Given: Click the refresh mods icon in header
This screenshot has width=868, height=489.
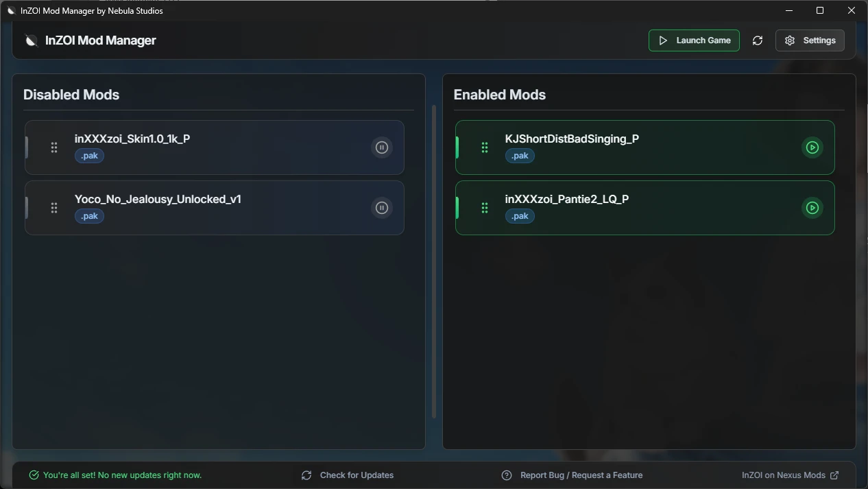Looking at the screenshot, I should pyautogui.click(x=758, y=40).
